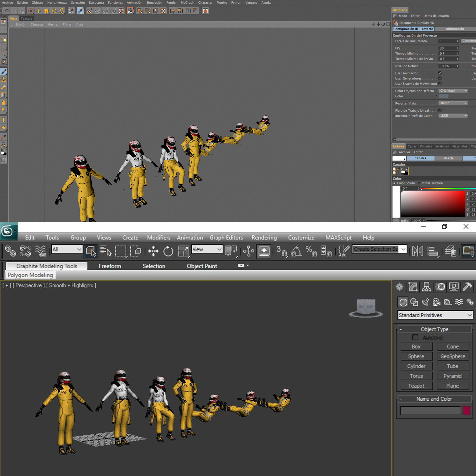The image size is (476, 476).
Task: Click the Cinema 4D undo arrow icon
Action: tap(6, 11)
